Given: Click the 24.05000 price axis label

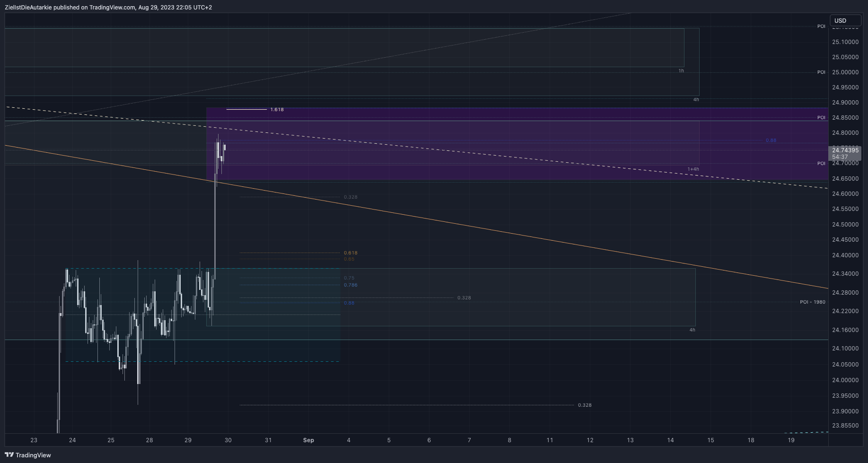Looking at the screenshot, I should (845, 365).
